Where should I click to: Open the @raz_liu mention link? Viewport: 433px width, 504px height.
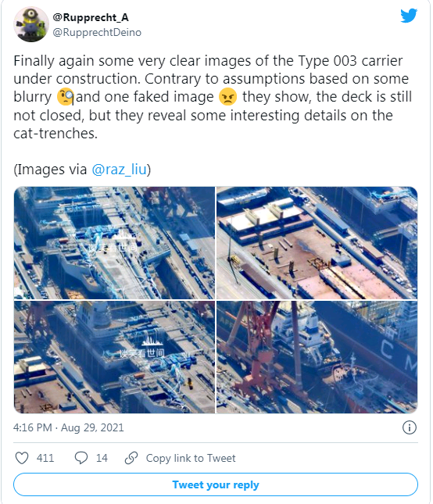pyautogui.click(x=119, y=170)
